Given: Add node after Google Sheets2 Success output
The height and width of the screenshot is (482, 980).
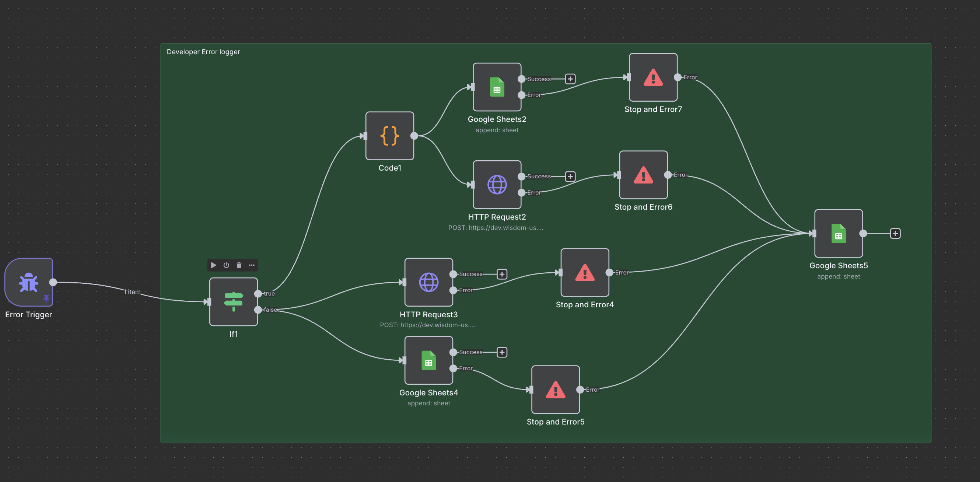Looking at the screenshot, I should 570,79.
